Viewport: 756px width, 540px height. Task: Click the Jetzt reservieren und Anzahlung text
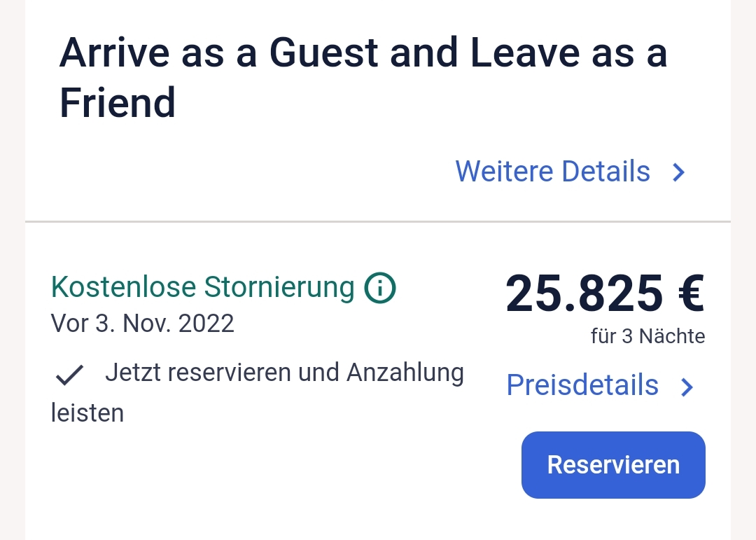point(284,373)
